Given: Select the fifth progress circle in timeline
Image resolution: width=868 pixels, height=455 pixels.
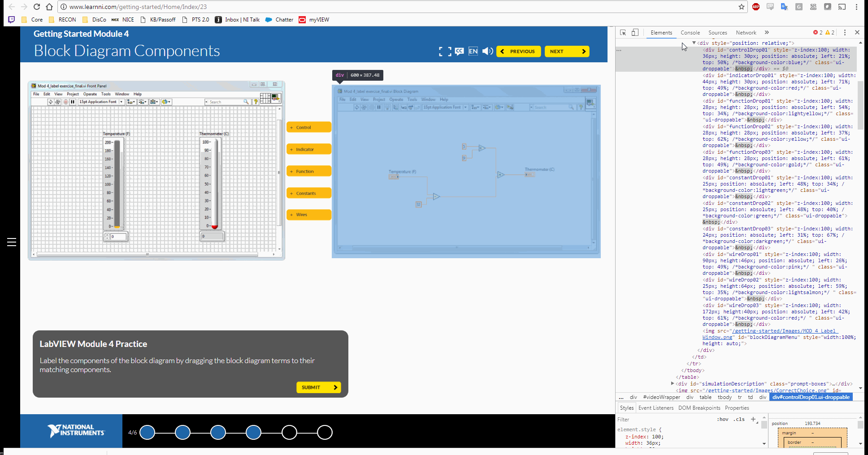Looking at the screenshot, I should click(289, 433).
